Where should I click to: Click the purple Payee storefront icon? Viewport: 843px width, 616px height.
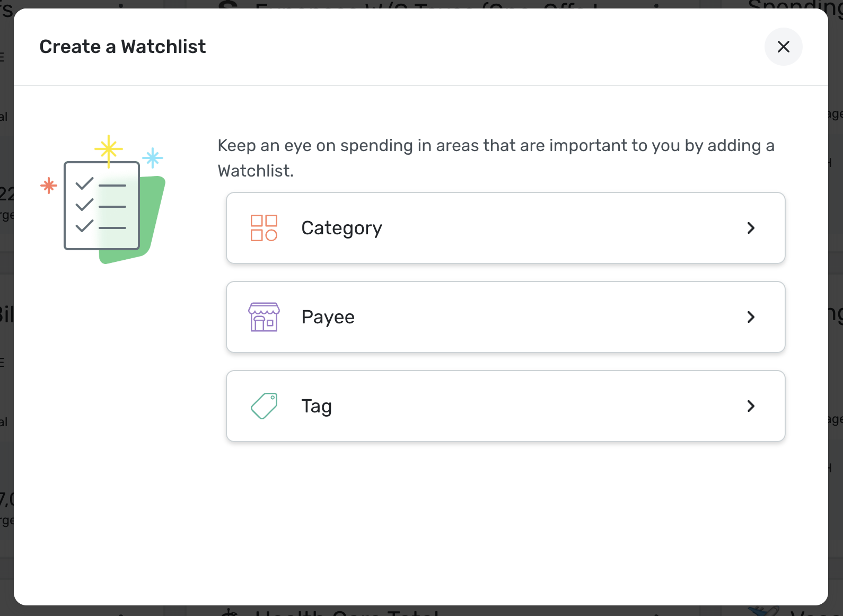(264, 317)
